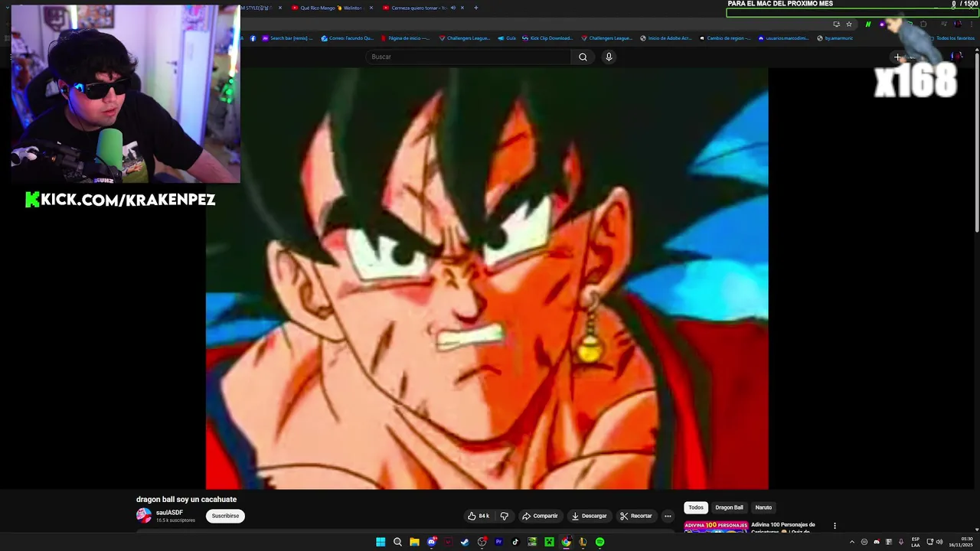Open Google Chrome from taskbar
Image resolution: width=980 pixels, height=551 pixels.
(566, 542)
